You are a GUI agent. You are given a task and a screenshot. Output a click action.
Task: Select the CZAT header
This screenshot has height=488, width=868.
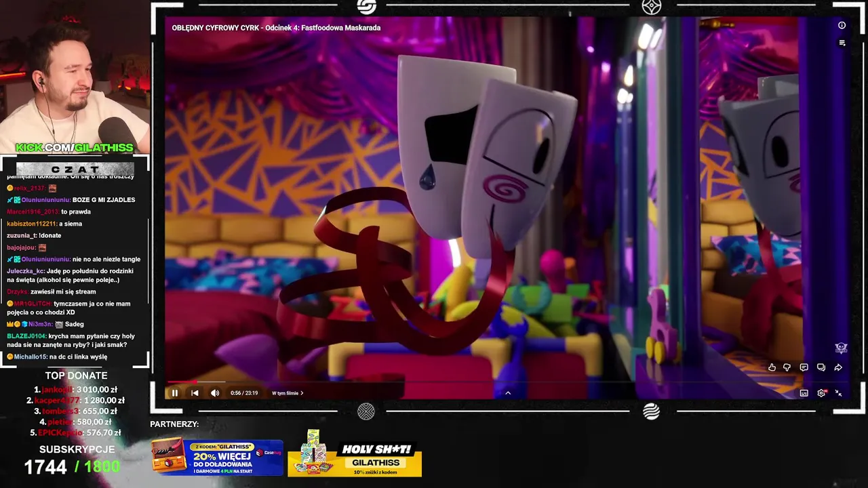click(75, 169)
